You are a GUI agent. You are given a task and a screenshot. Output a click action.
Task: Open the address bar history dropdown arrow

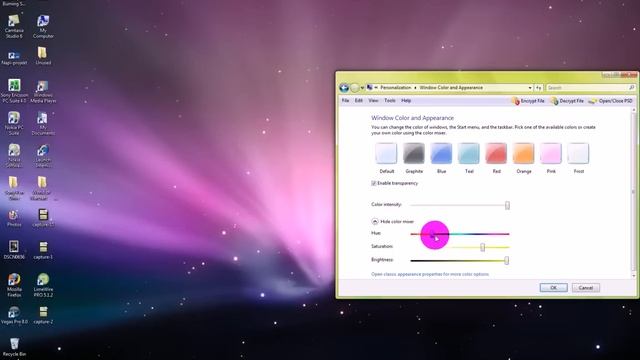(x=530, y=87)
